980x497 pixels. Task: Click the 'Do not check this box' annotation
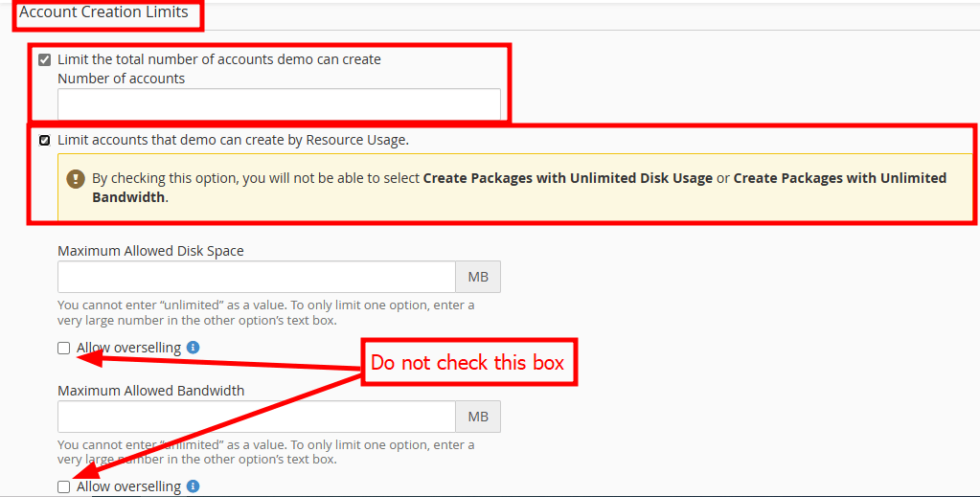coord(467,362)
